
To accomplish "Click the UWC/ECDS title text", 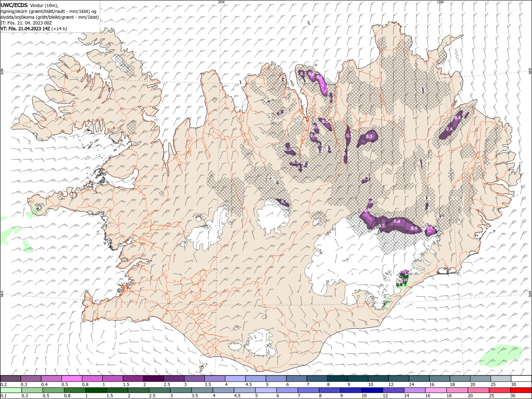I will [14, 5].
